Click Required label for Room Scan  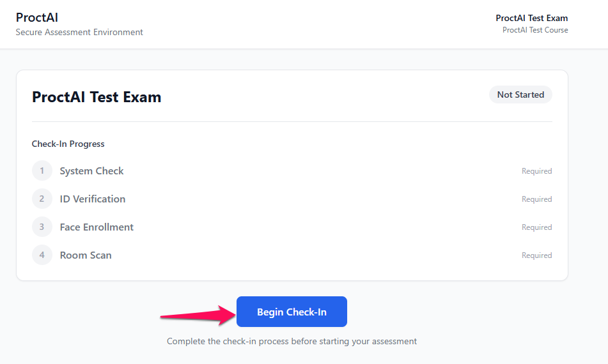click(536, 255)
